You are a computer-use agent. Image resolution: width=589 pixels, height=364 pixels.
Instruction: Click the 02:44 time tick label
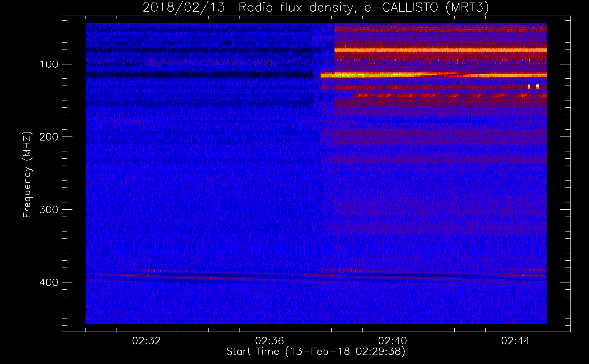point(516,341)
